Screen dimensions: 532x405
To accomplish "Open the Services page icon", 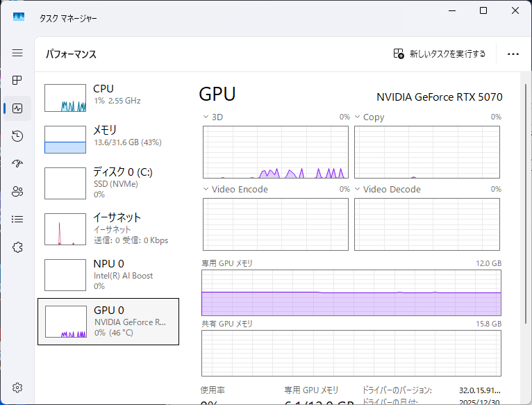I will pos(17,247).
